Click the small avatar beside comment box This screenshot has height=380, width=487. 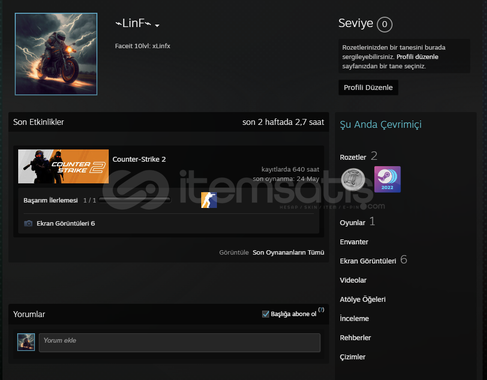pyautogui.click(x=26, y=342)
